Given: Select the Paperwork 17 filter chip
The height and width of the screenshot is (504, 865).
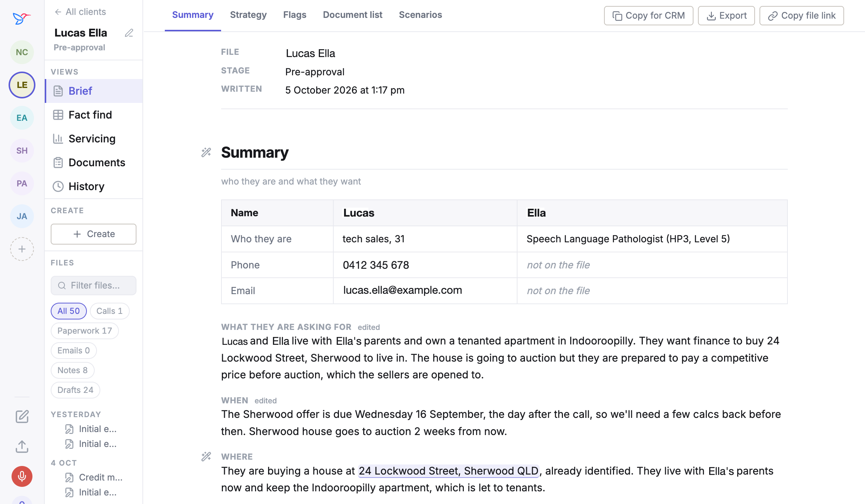Looking at the screenshot, I should tap(85, 331).
